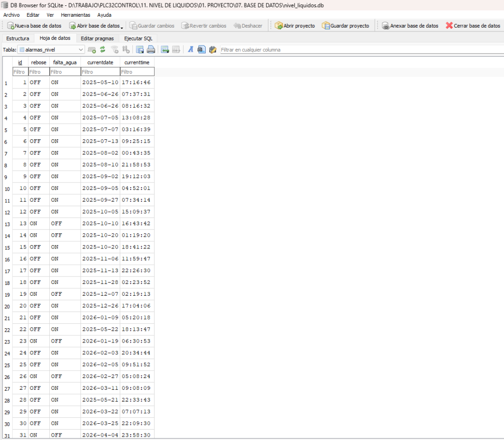Click the Abrir base de datos icon

click(x=72, y=26)
